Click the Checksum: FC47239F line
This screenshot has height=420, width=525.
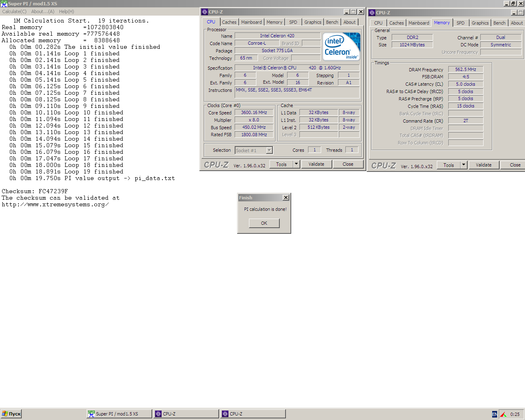click(x=35, y=192)
